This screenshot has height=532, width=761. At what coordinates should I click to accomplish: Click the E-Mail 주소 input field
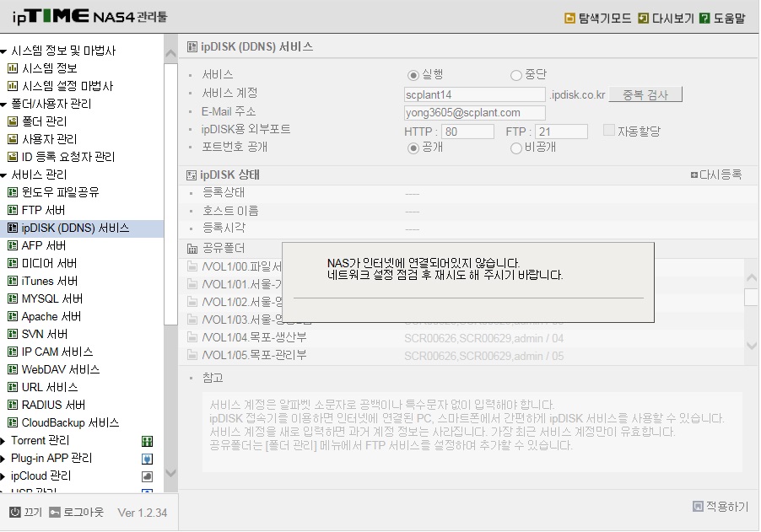(x=475, y=113)
